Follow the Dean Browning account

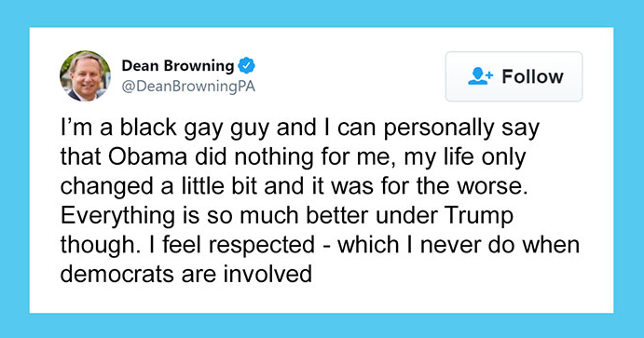click(x=514, y=76)
